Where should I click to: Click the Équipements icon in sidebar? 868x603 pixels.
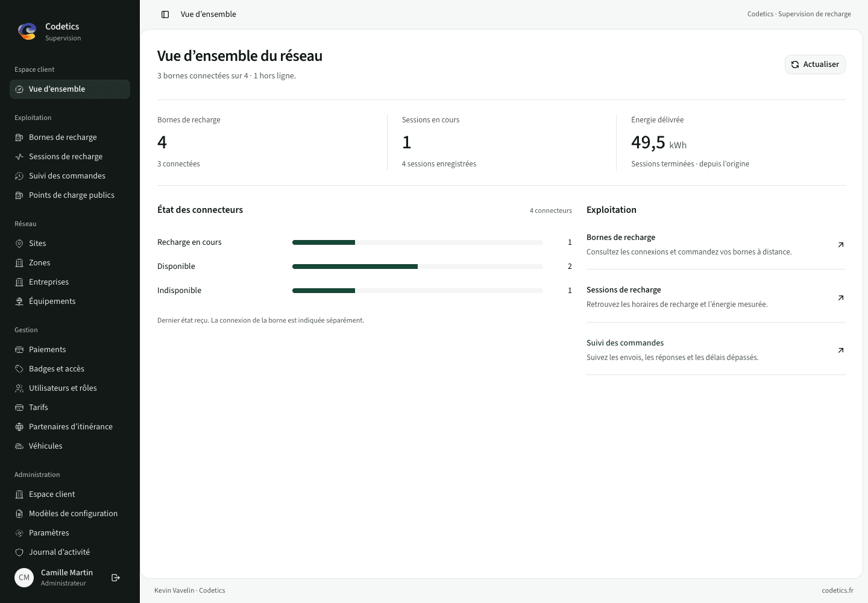pyautogui.click(x=19, y=301)
